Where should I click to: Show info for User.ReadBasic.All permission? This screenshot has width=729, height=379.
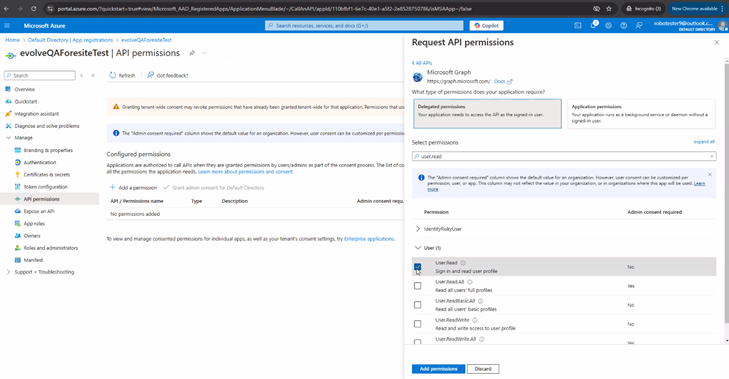(x=481, y=301)
